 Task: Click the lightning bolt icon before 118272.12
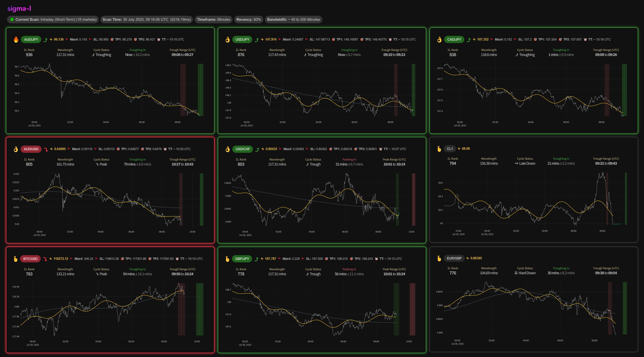coord(50,259)
